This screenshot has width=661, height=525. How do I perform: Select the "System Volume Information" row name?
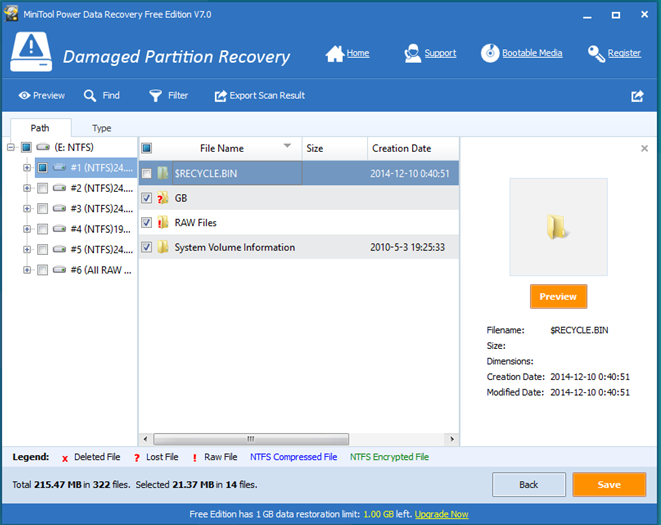click(235, 247)
